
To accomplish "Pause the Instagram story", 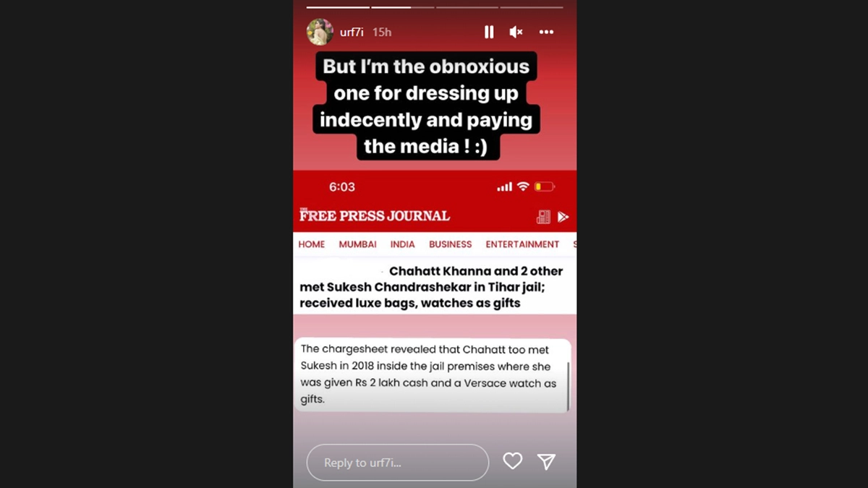I will click(x=489, y=32).
